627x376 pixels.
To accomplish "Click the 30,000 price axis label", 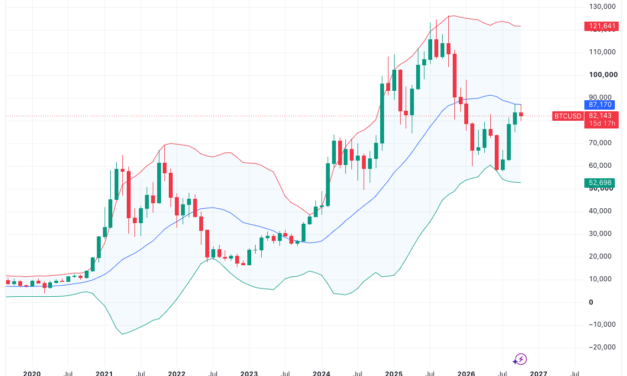I will point(600,234).
